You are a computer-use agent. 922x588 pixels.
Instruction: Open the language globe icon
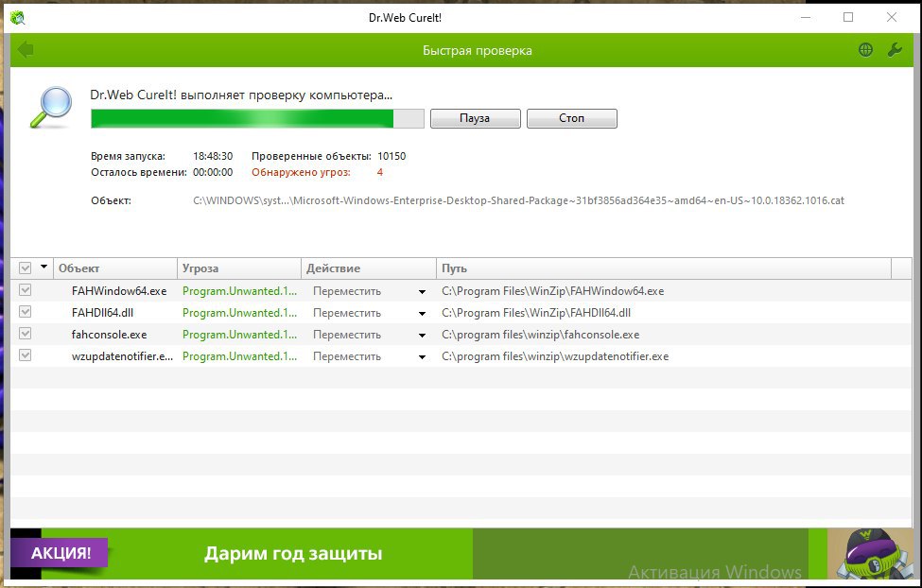click(865, 50)
